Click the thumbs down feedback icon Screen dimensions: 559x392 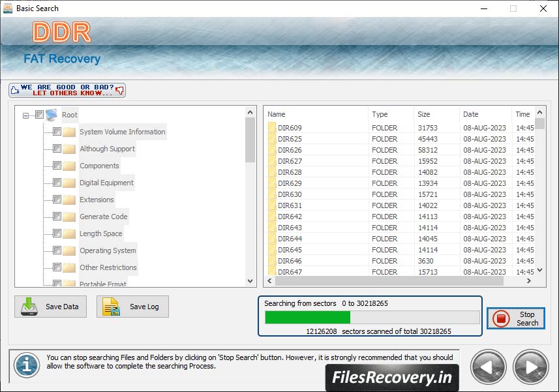[x=120, y=90]
